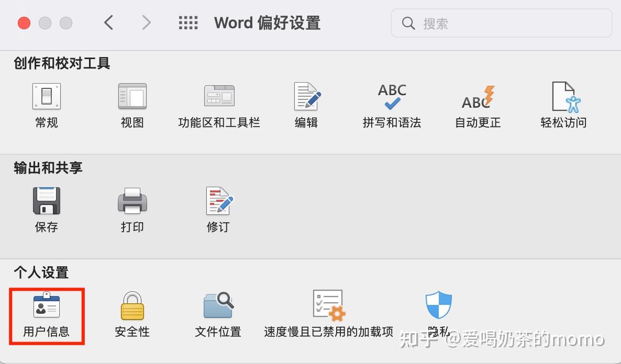Click the 文件位置 text label
The image size is (621, 364).
pyautogui.click(x=218, y=332)
